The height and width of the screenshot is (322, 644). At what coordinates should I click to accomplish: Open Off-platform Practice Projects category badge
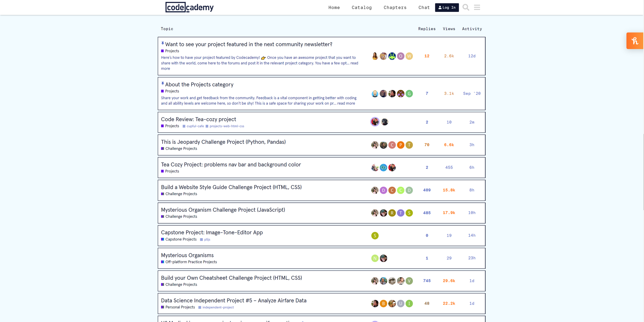coord(189,262)
